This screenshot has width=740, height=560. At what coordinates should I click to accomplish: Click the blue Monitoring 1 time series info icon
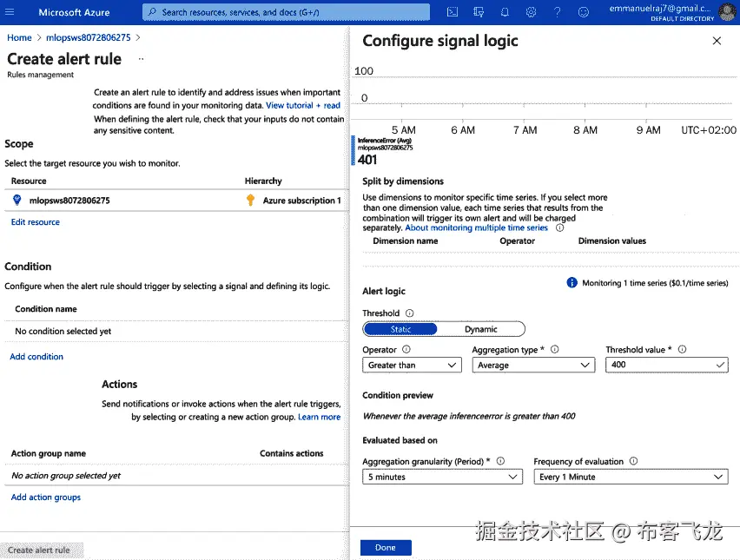click(x=572, y=282)
